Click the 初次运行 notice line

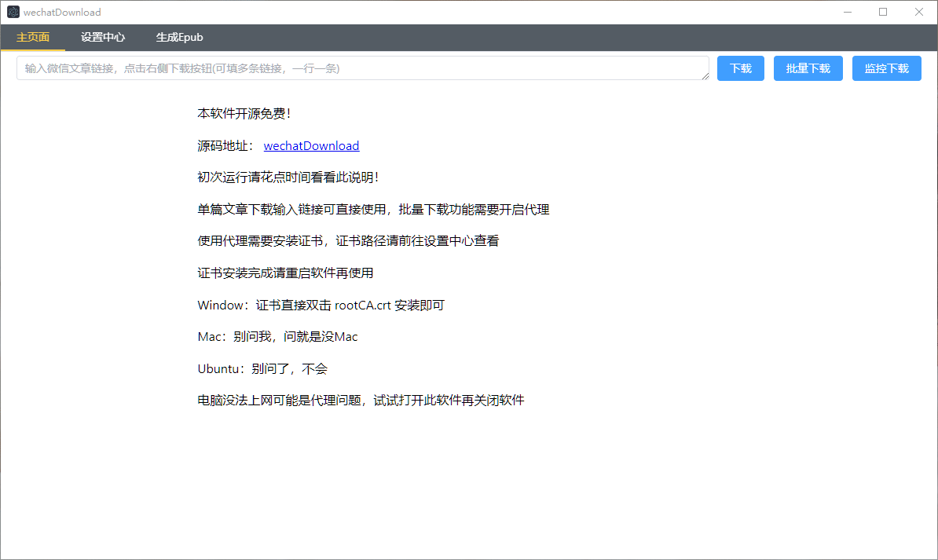pos(288,177)
